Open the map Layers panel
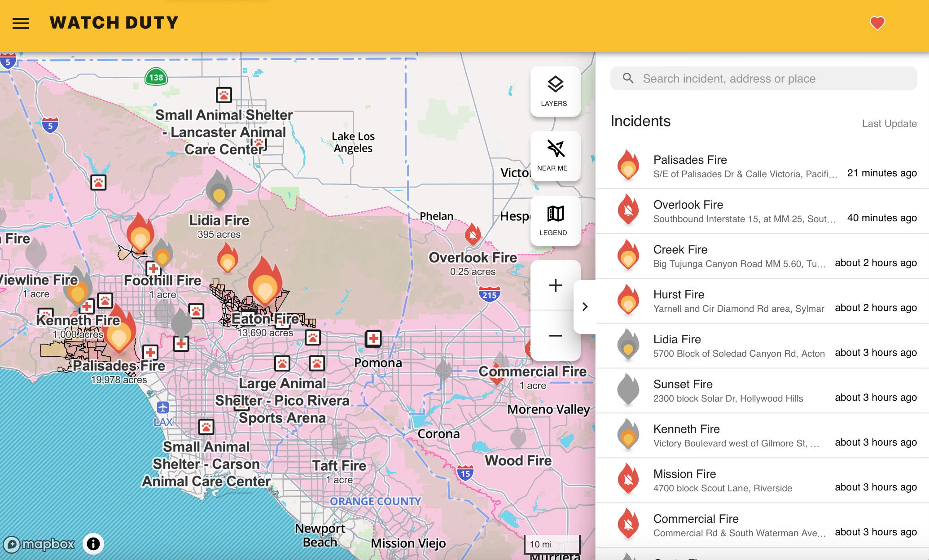 [555, 92]
